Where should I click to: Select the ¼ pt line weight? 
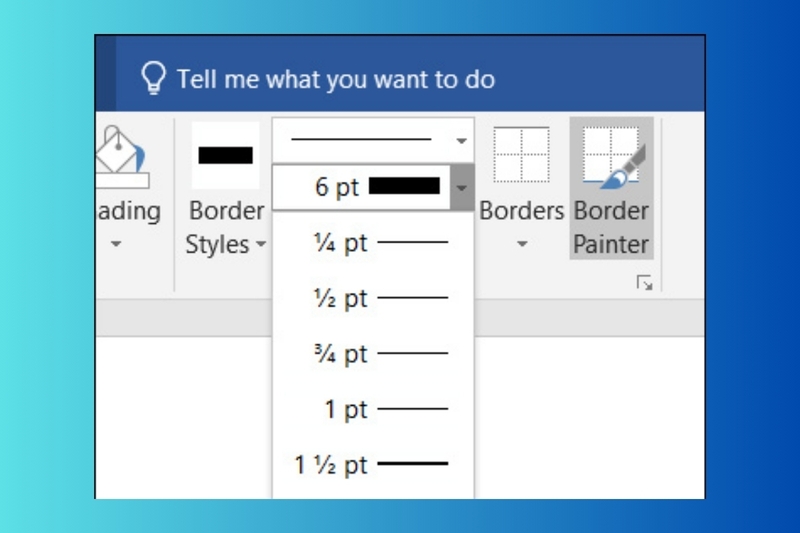(x=373, y=242)
